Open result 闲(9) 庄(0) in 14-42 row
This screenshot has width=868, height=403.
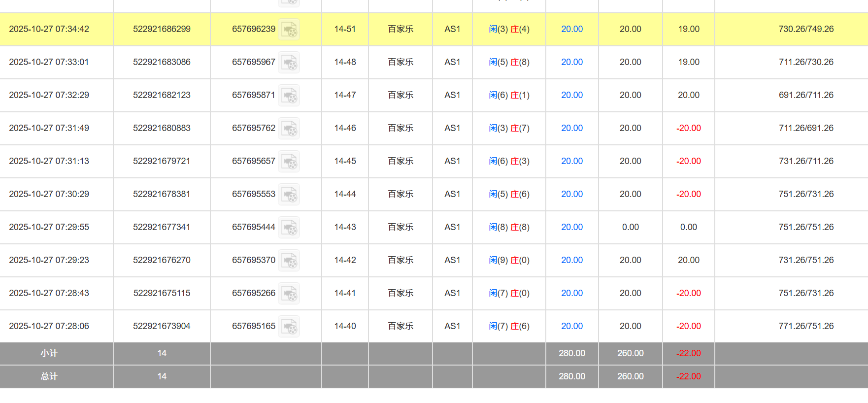(509, 260)
